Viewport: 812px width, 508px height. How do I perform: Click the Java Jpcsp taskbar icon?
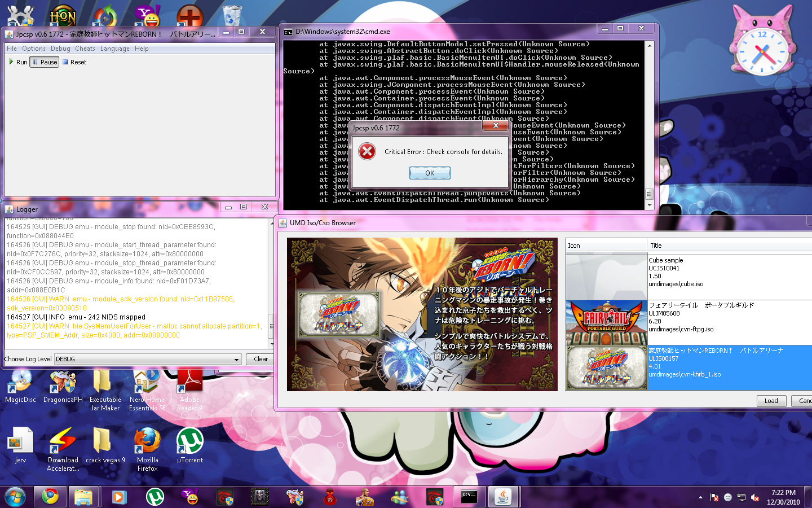[503, 497]
